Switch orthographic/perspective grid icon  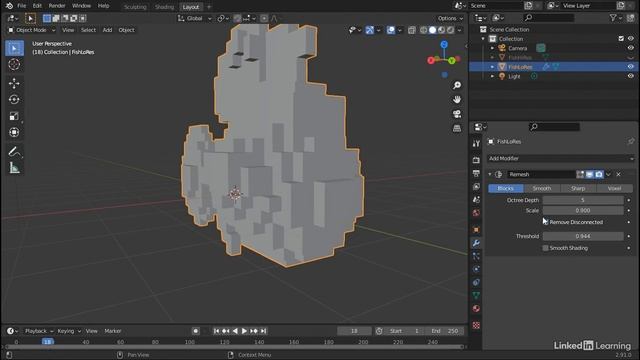pyautogui.click(x=457, y=129)
